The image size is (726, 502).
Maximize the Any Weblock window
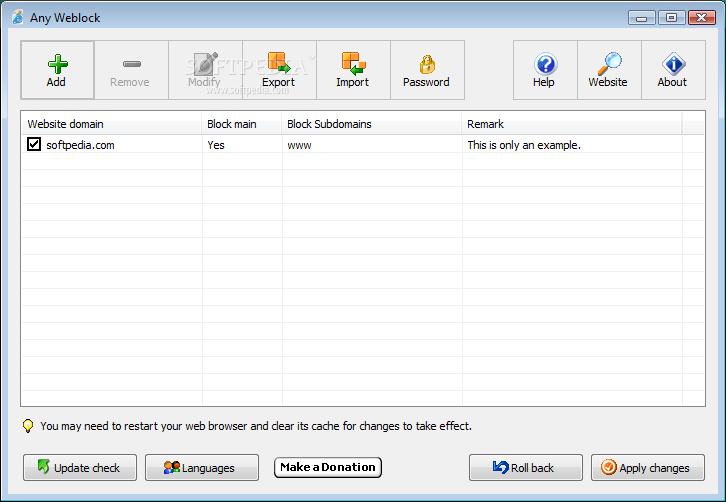pos(671,18)
